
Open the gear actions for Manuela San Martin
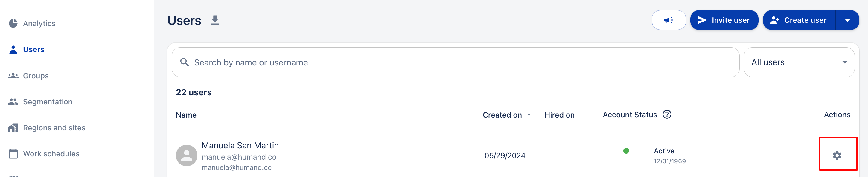[837, 155]
